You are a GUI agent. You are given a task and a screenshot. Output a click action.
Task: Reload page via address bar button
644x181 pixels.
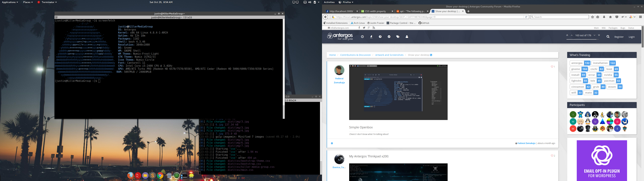point(526,17)
